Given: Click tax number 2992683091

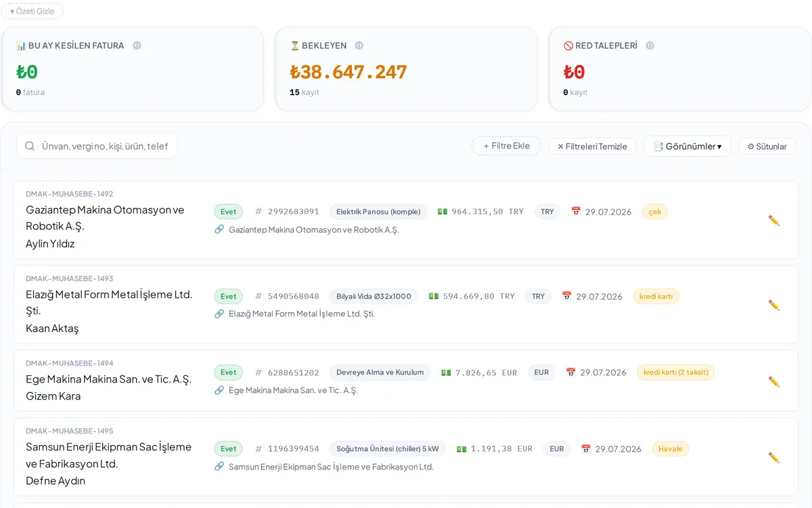Looking at the screenshot, I should [294, 211].
